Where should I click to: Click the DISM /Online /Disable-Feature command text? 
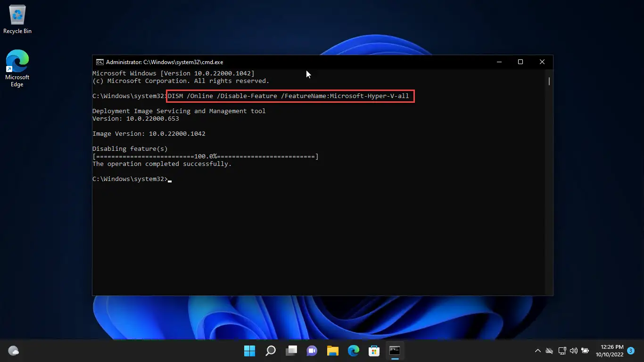(x=289, y=96)
